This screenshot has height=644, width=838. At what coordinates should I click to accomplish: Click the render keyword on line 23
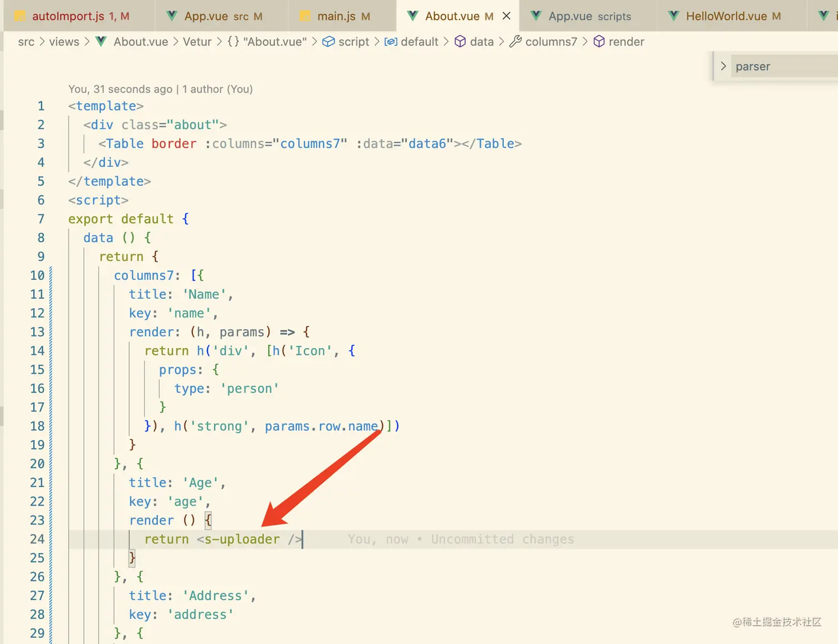tap(151, 520)
